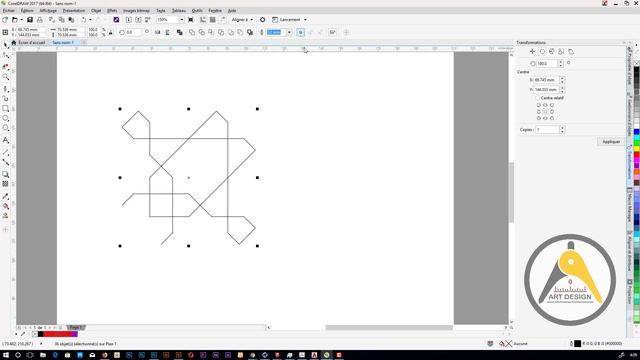Click the rotation angle input field
Screen dimensions: 640x360
coord(547,63)
